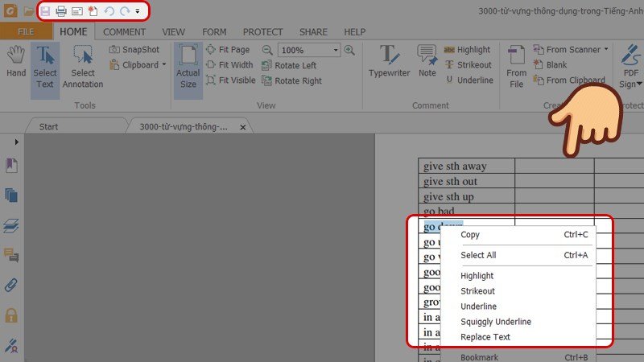Select the Typewriter tool
This screenshot has width=644, height=362.
[389, 62]
